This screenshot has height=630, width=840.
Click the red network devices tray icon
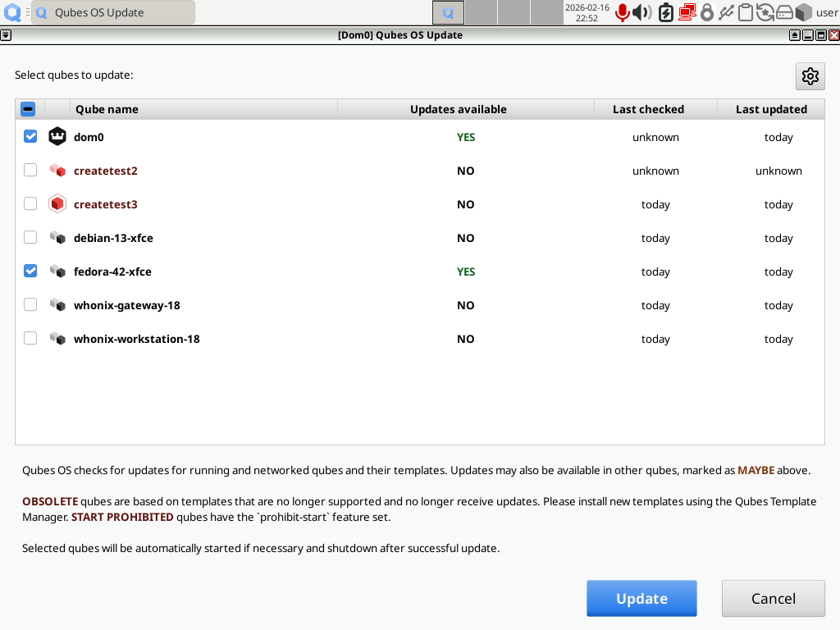coord(687,12)
